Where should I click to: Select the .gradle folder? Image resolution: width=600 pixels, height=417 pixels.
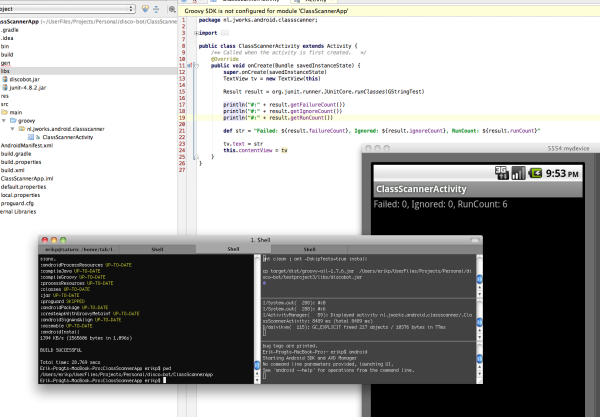(9, 30)
